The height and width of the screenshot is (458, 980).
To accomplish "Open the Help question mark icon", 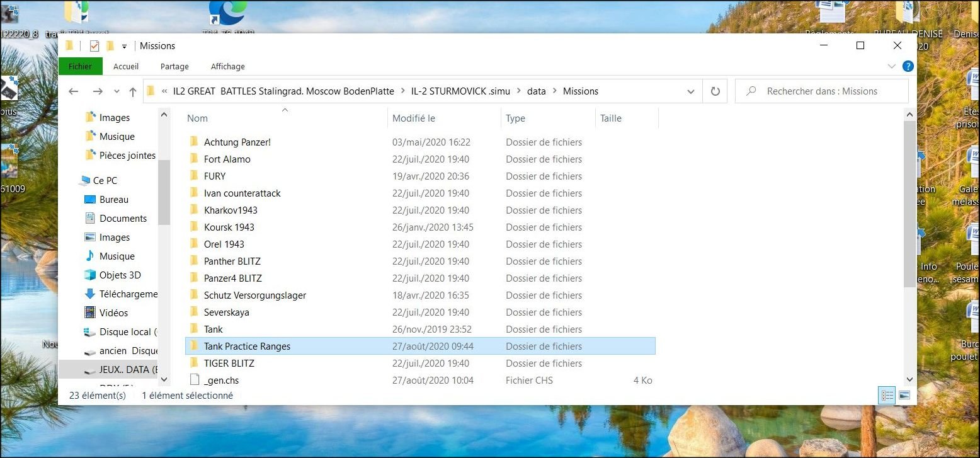I will 908,66.
